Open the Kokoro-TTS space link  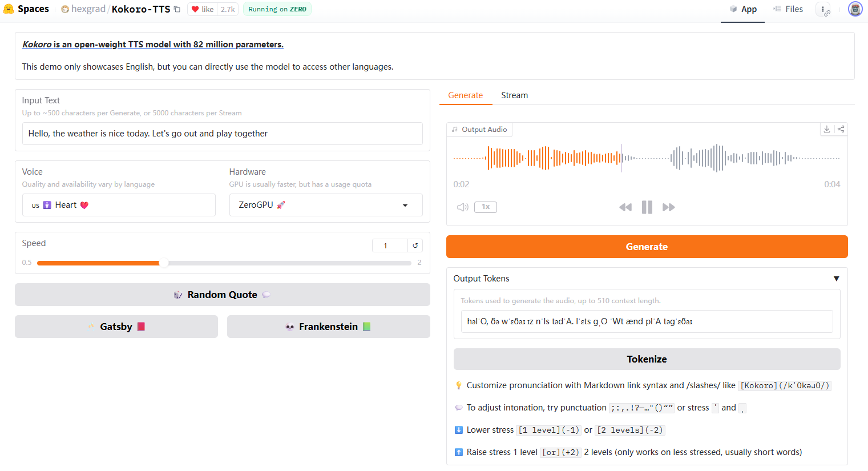141,9
